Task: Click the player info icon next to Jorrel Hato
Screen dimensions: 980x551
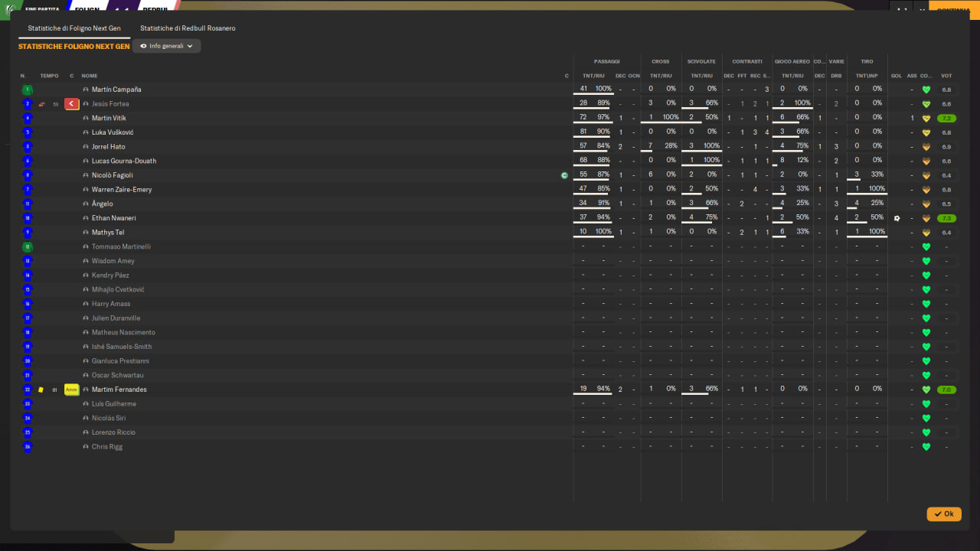Action: pos(86,147)
